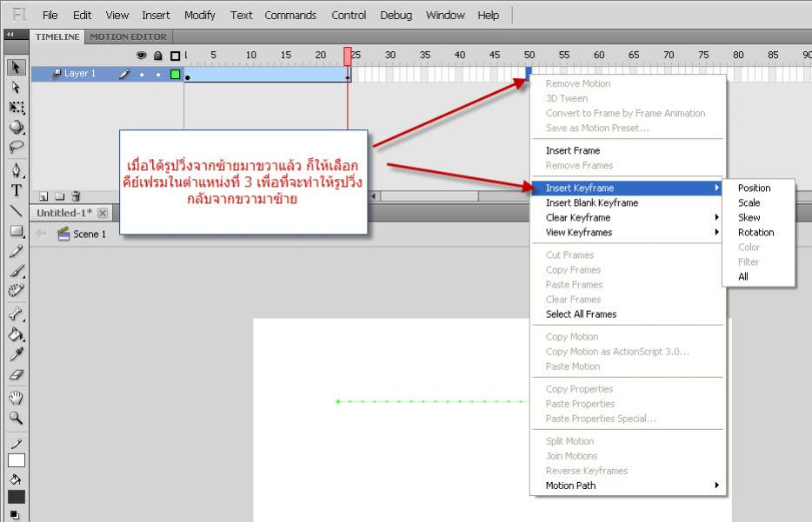Select the Subselection tool

[x=16, y=87]
